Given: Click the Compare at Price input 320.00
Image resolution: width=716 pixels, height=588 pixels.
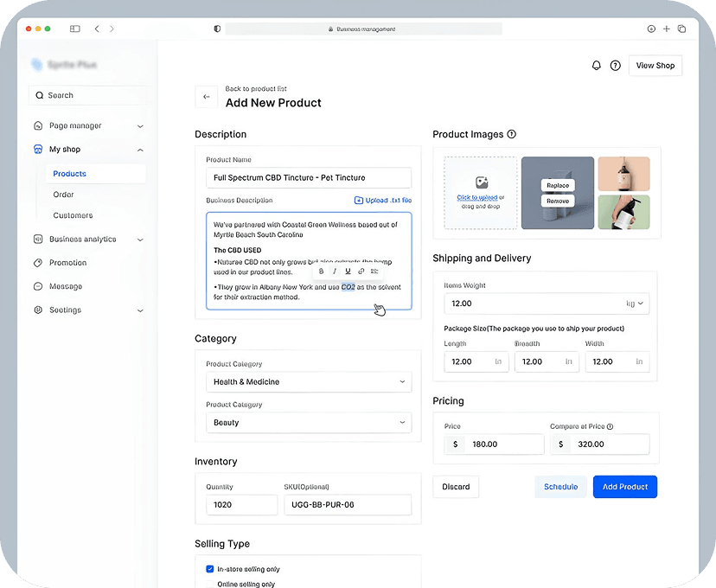Looking at the screenshot, I should pyautogui.click(x=599, y=444).
